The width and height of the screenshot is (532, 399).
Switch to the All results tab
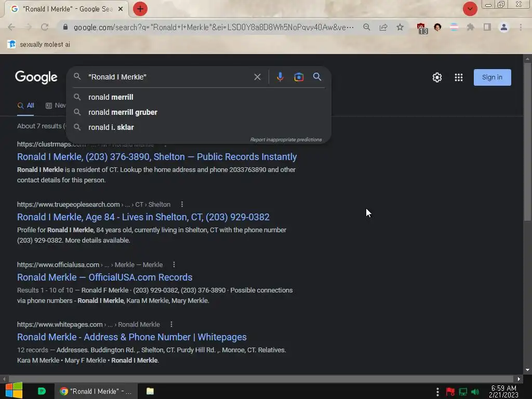tap(26, 105)
